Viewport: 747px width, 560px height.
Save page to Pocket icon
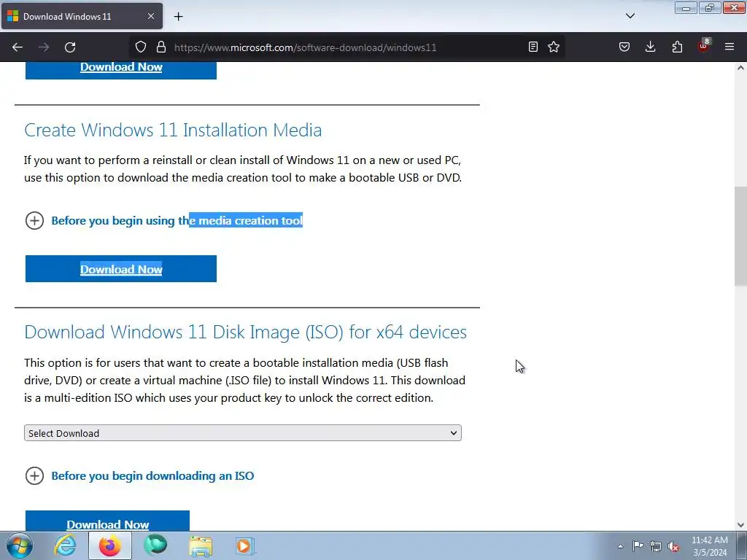[624, 47]
